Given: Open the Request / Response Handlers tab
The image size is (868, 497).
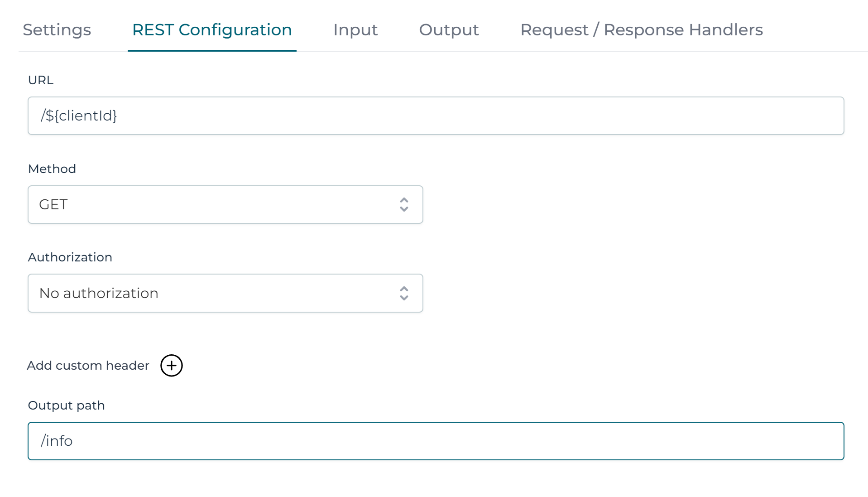Looking at the screenshot, I should pos(641,30).
